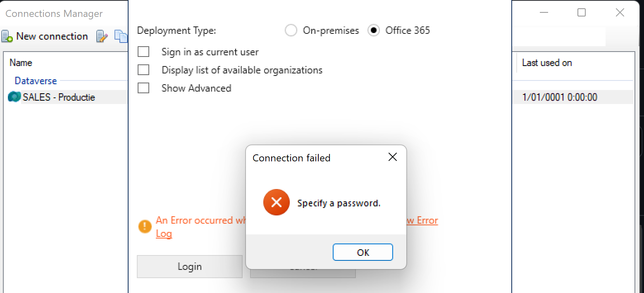Click the copy connection icon

click(x=121, y=36)
